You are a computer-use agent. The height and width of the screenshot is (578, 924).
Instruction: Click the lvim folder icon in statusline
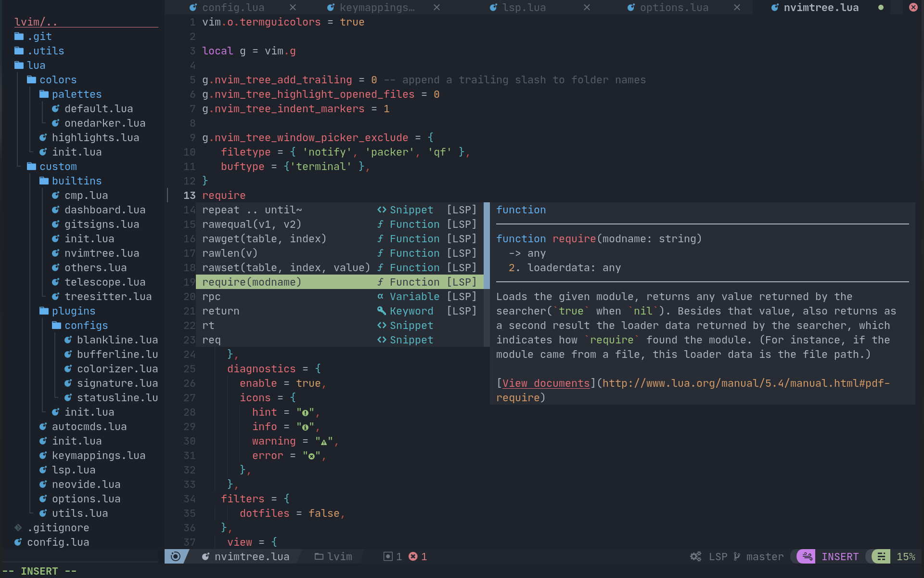[319, 557]
